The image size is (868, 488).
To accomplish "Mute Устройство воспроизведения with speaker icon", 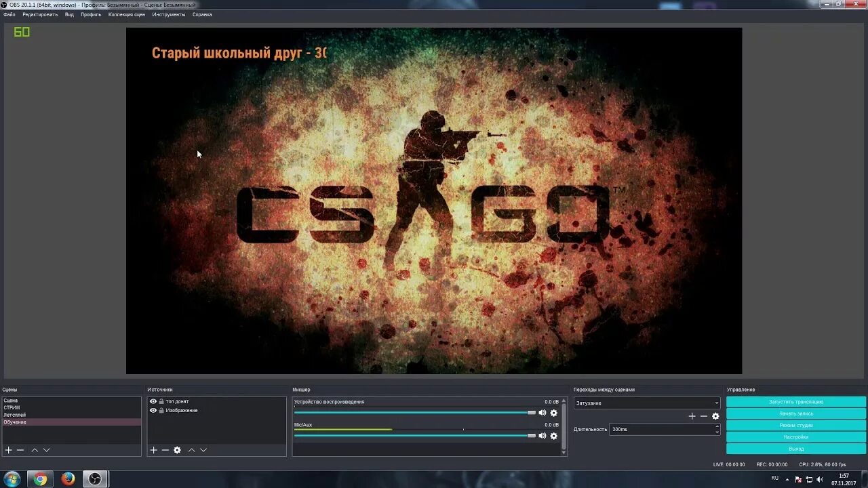I will tap(542, 413).
